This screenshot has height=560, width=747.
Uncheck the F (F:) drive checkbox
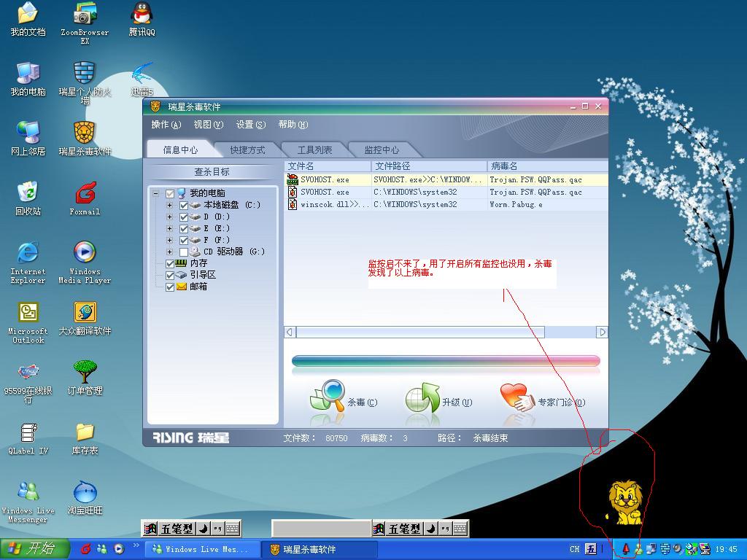tap(184, 240)
